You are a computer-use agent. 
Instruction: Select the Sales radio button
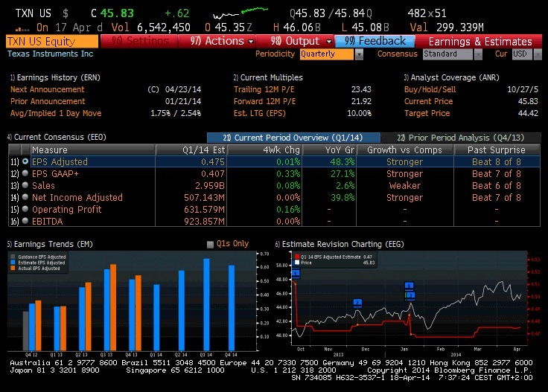[25, 185]
